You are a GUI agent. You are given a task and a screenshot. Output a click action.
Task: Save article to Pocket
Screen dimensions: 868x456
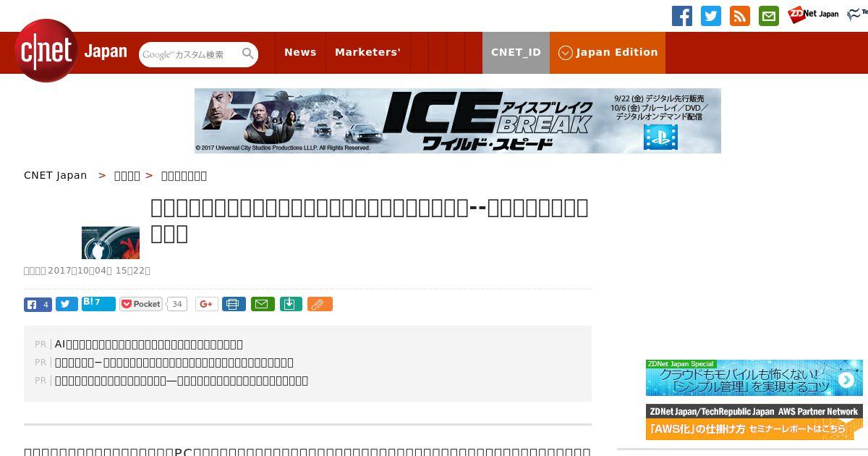(141, 304)
